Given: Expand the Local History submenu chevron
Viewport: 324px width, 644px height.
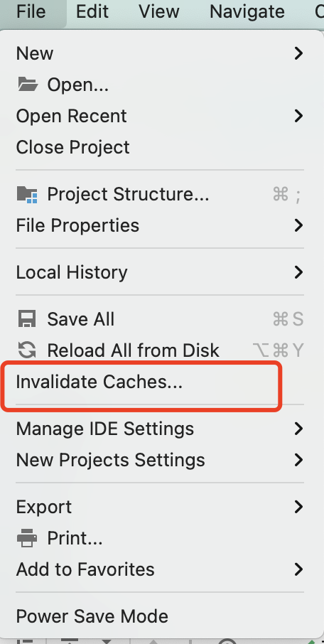Looking at the screenshot, I should [298, 272].
